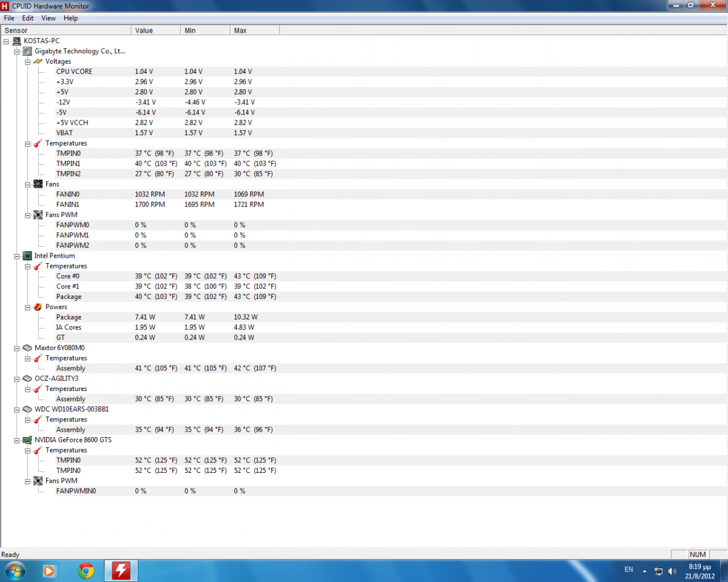Click the motherboard Temperatures thermometer icon
The height and width of the screenshot is (582, 728).
pos(38,143)
